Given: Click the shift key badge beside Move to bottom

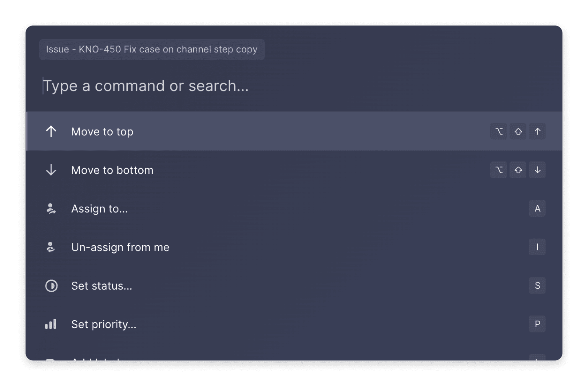Looking at the screenshot, I should click(518, 170).
